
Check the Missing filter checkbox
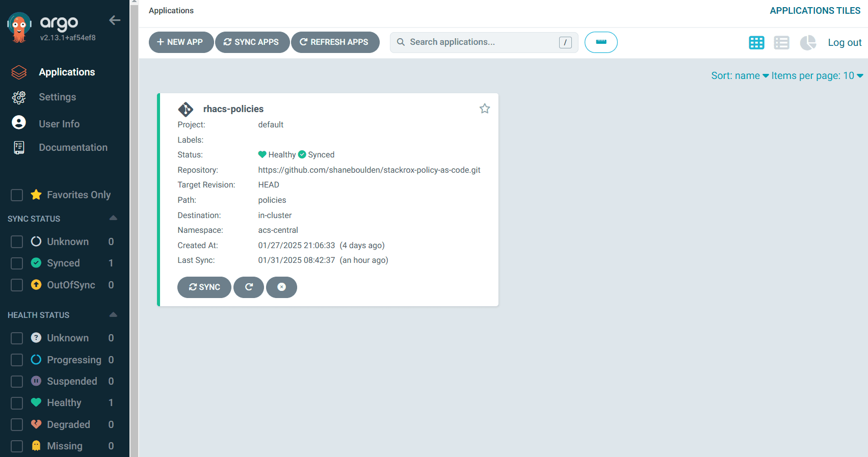point(17,446)
